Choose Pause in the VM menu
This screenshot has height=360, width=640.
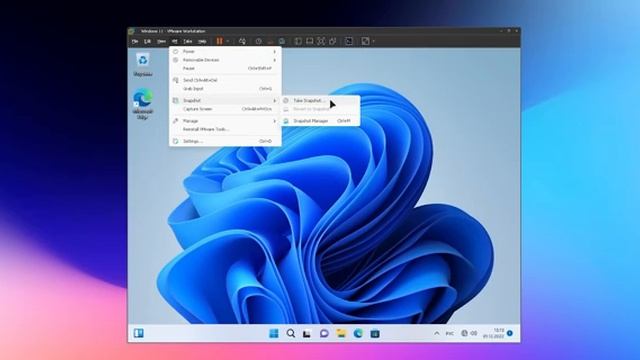tap(225, 69)
